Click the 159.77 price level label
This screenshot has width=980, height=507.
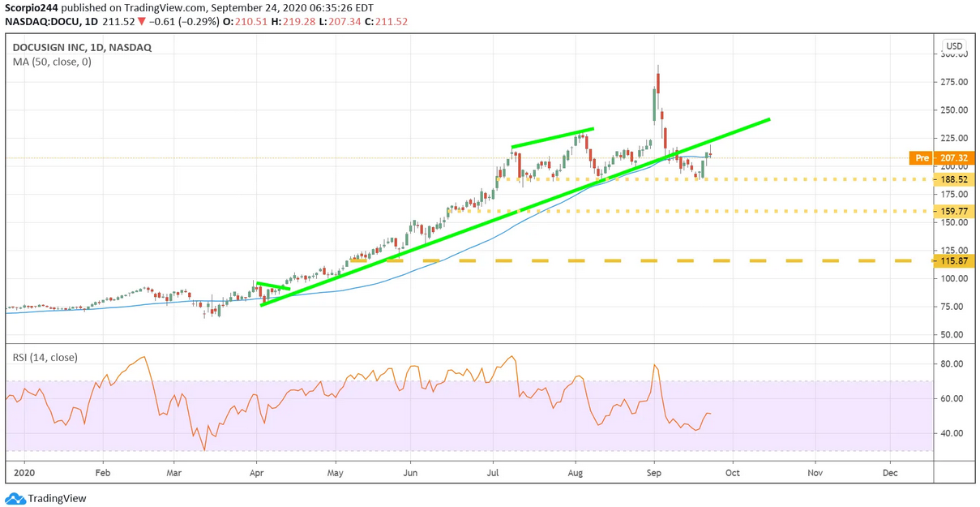(954, 211)
